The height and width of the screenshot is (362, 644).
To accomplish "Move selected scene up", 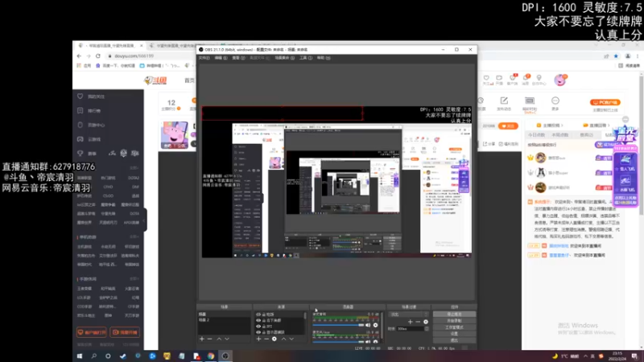I will tap(219, 339).
